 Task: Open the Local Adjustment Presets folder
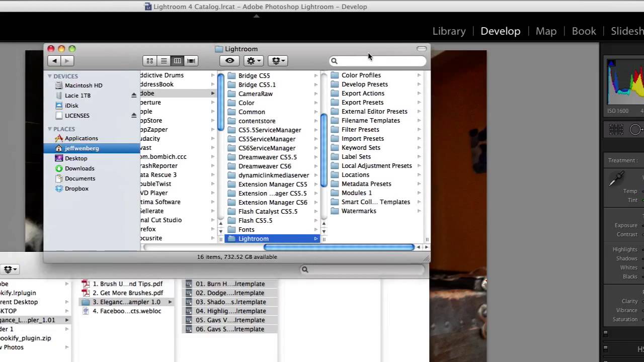tap(376, 166)
